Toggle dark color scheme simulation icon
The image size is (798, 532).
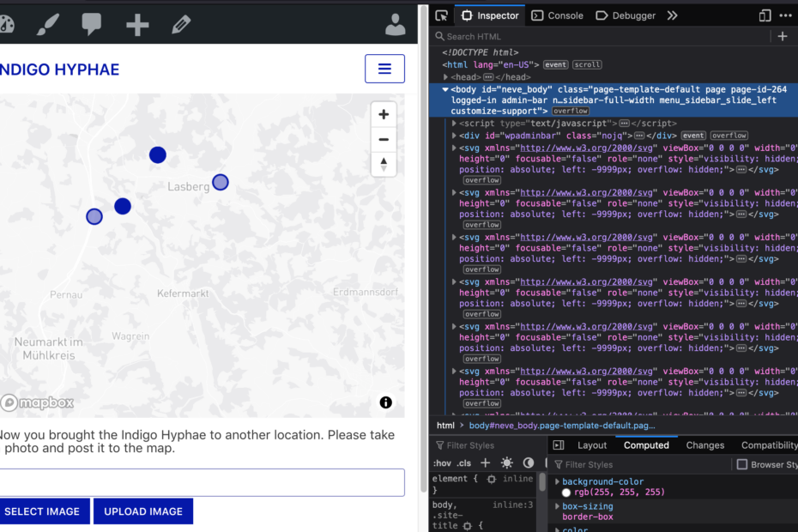529,462
